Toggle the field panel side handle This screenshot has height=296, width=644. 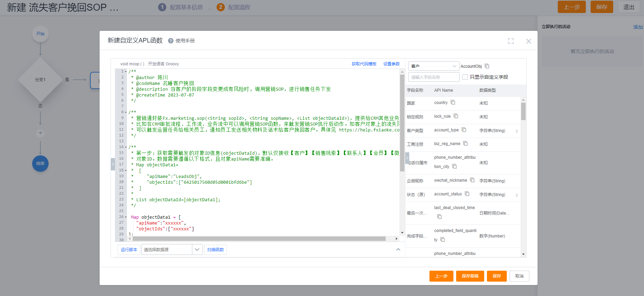coord(407,158)
